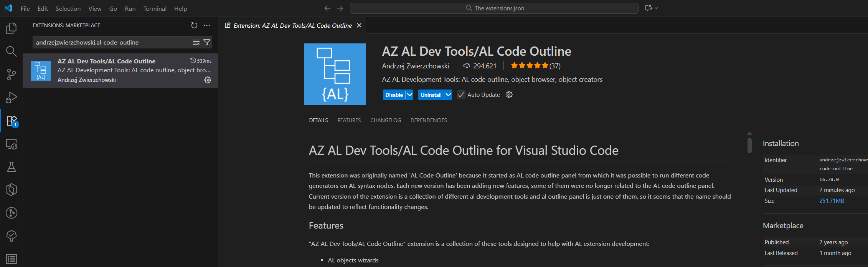Open the Copilot chat icon in title bar
Screen dimensions: 868x267
tap(649, 8)
